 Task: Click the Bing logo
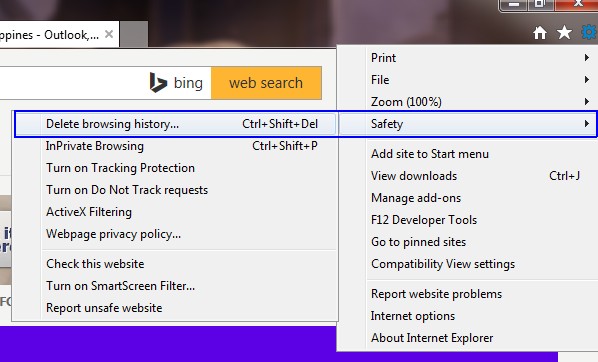[176, 83]
